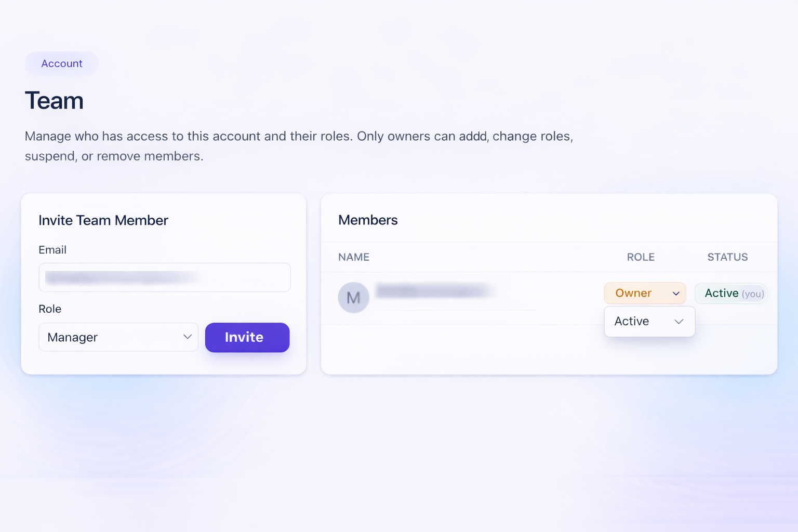Open the Owner role dropdown
Screen dimensions: 798x532
644,294
